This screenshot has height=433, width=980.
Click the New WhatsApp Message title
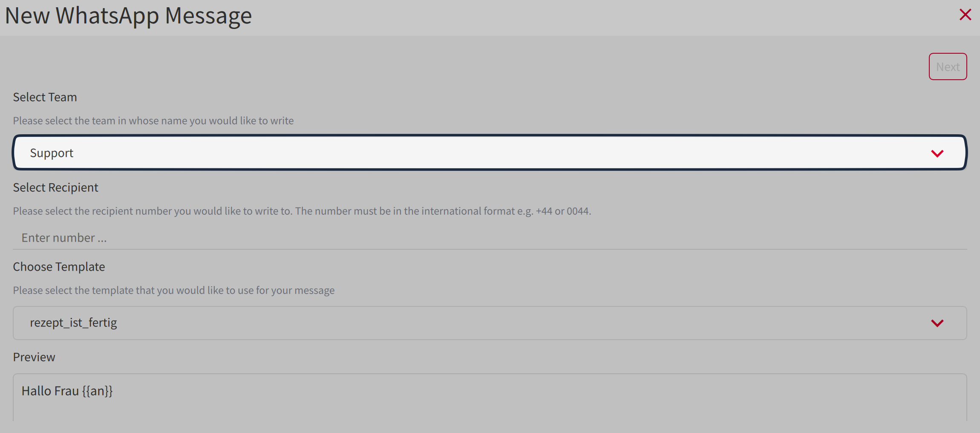(128, 16)
